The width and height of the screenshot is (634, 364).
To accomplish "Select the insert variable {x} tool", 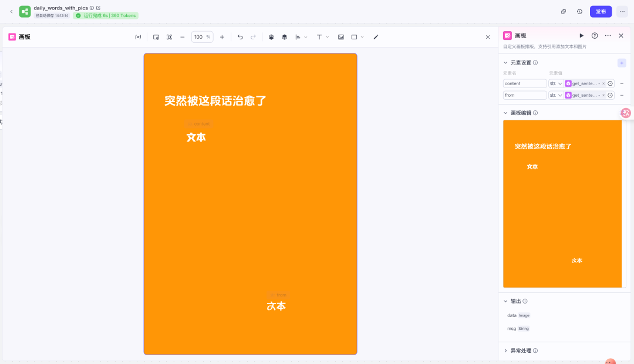I will [x=139, y=36].
